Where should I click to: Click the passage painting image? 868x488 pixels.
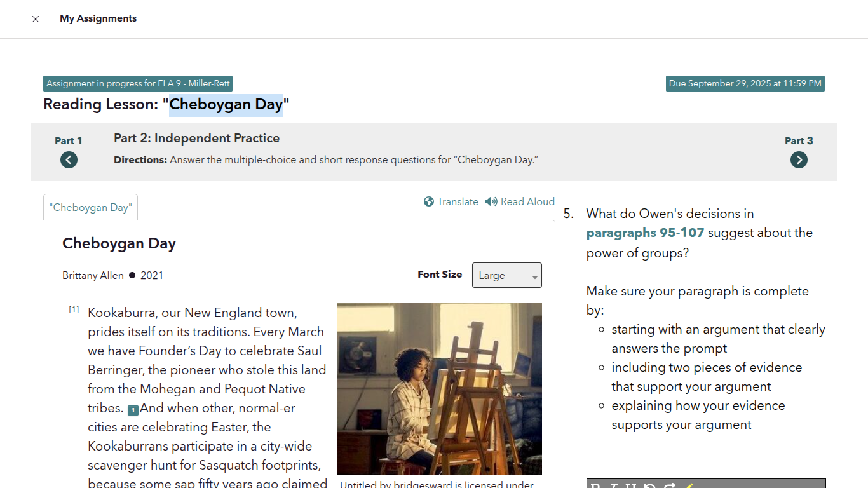coord(440,389)
